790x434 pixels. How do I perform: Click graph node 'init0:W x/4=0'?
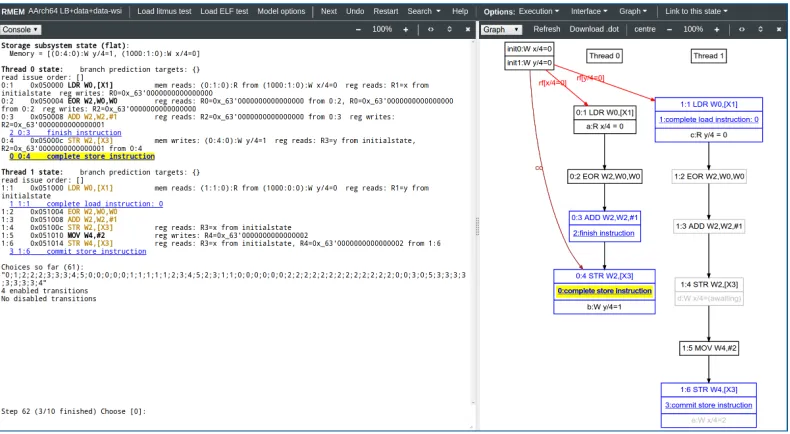click(530, 49)
